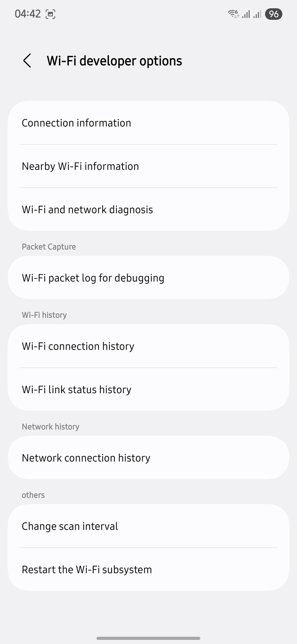Tap the navigation handle at bottom
Screen dimensions: 297x644
pos(148,638)
